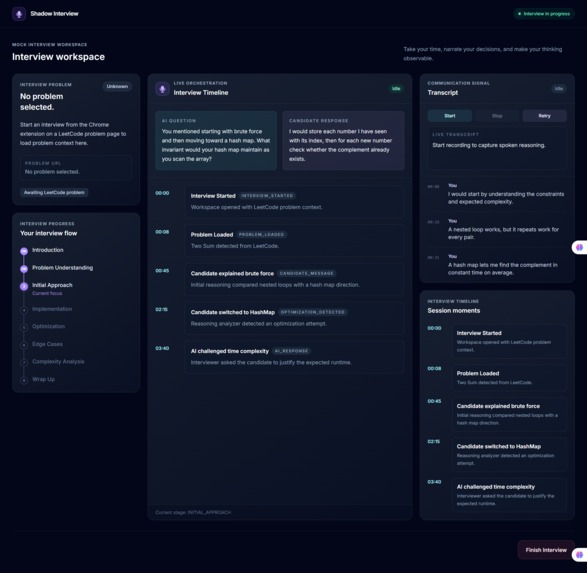Click 00:00 timestamp in Session moments

coord(434,328)
